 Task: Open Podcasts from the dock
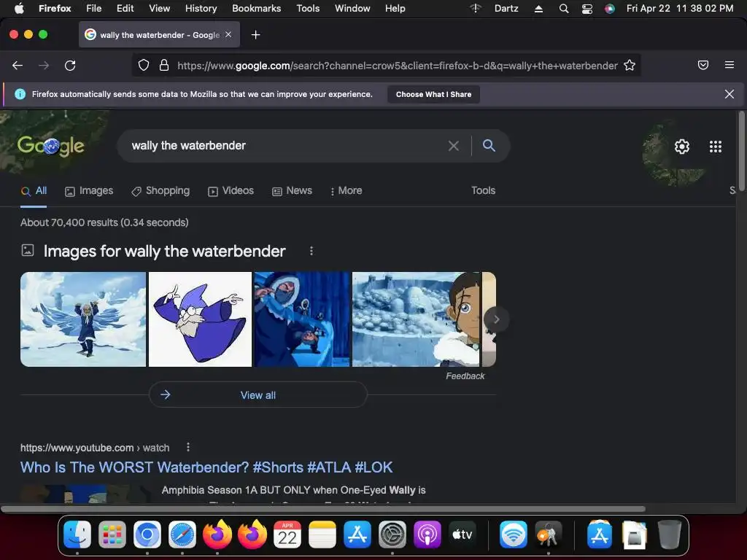pos(427,534)
